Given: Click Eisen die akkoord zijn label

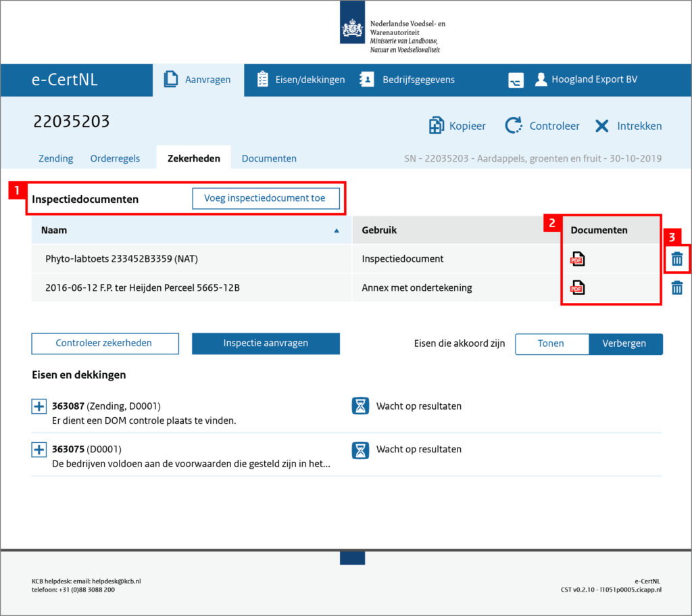Looking at the screenshot, I should click(460, 343).
